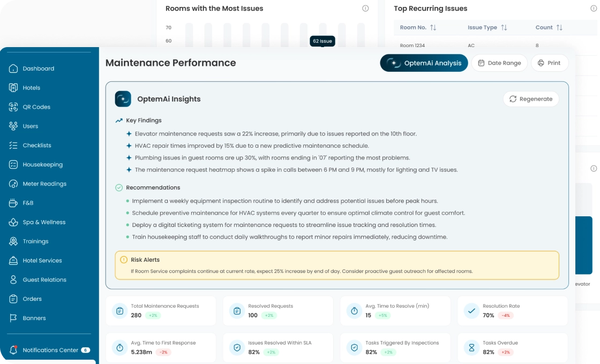Open QR Codes from the sidebar
This screenshot has height=364, width=600.
36,107
